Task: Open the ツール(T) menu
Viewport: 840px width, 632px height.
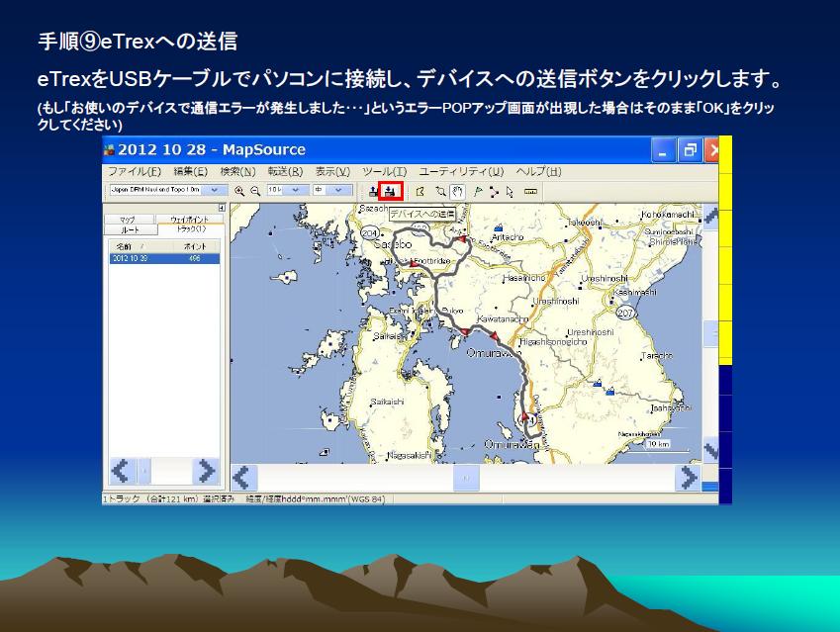Action: pos(384,171)
